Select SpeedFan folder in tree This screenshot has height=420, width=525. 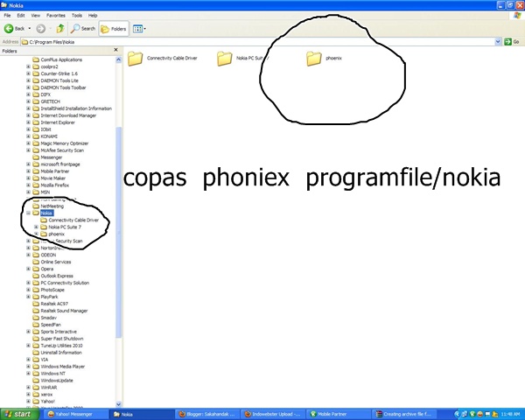pyautogui.click(x=51, y=325)
